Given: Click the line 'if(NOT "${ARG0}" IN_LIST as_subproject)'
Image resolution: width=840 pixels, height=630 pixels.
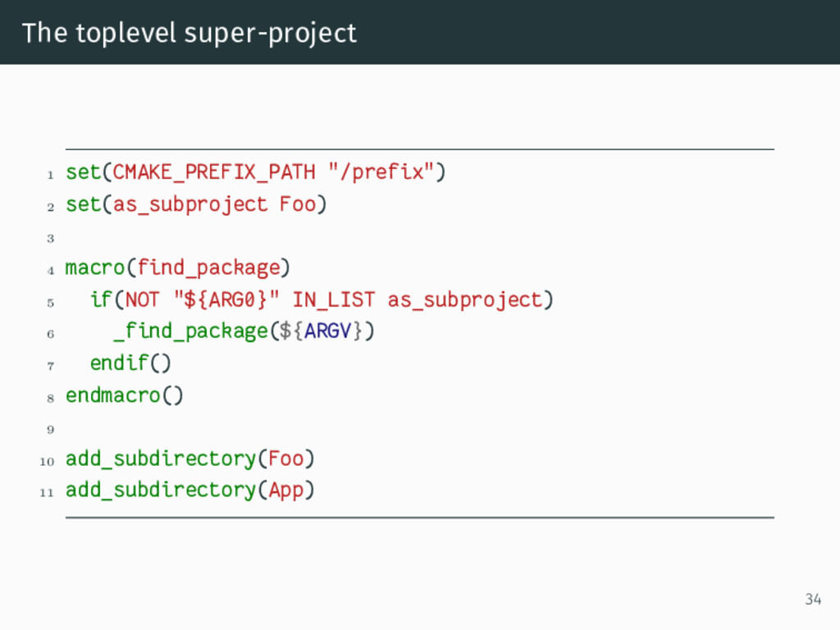Looking at the screenshot, I should (322, 299).
